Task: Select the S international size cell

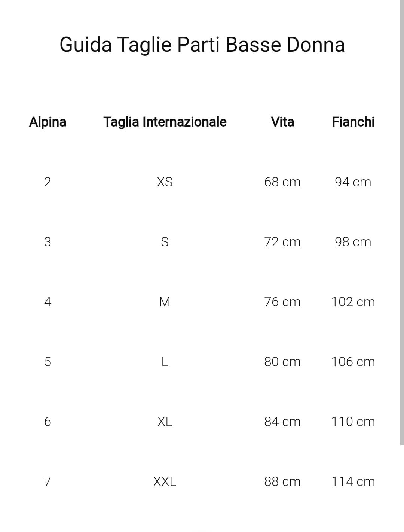Action: coord(165,242)
